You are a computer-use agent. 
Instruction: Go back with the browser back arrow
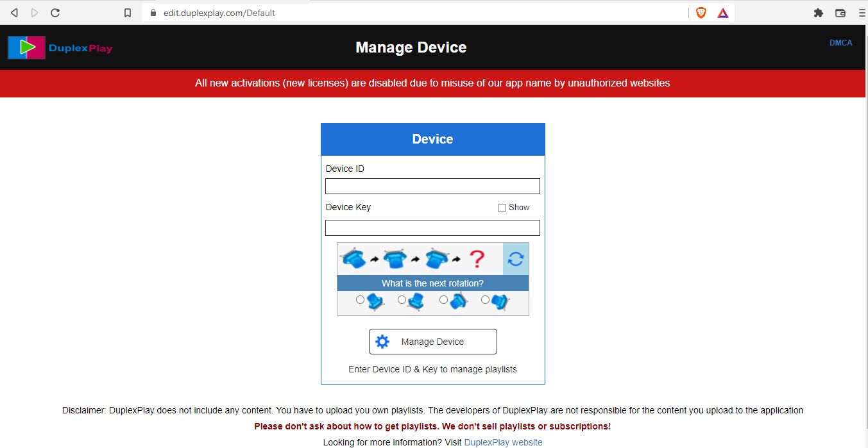15,13
